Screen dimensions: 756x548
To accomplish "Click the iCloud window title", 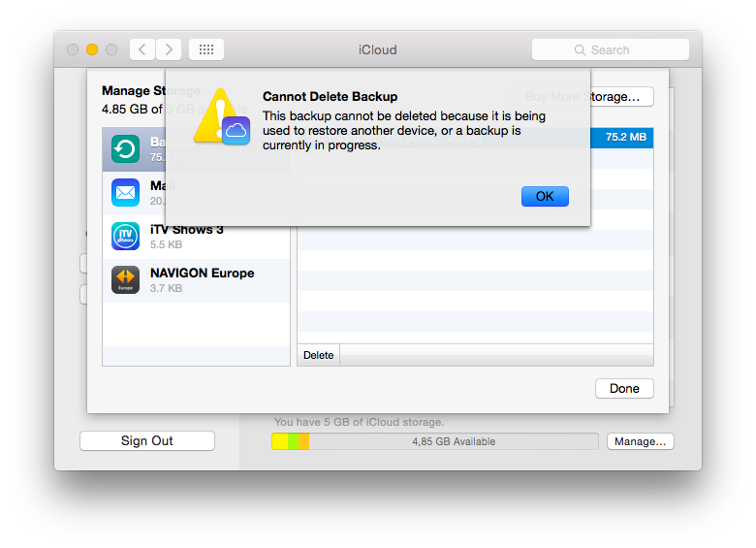I will 378,49.
